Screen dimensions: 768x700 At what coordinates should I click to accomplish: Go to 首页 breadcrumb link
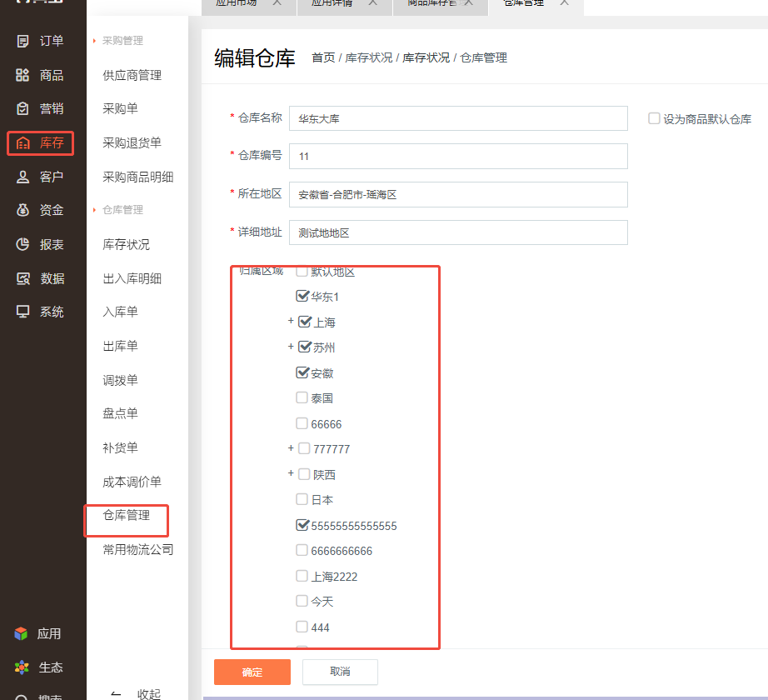coord(323,57)
